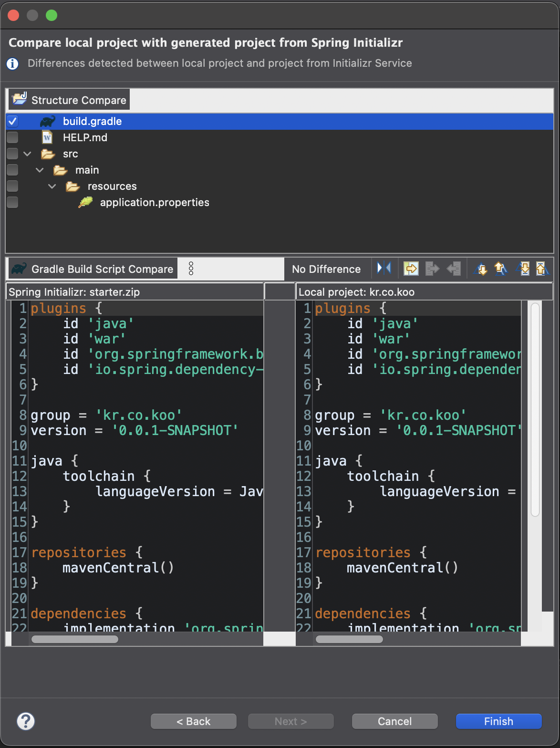Click the Gradle Build Script Compare elephant icon
This screenshot has width=560, height=748.
pyautogui.click(x=19, y=269)
